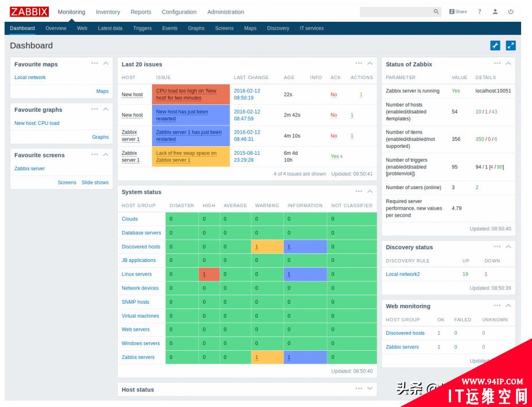
Task: Collapse the Status of Zabbix widget
Action: [508, 64]
